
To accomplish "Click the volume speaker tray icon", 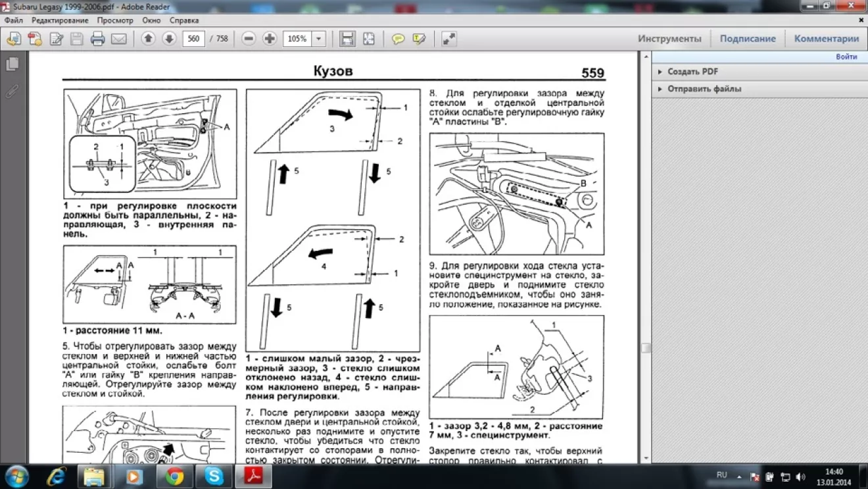I will [x=800, y=476].
